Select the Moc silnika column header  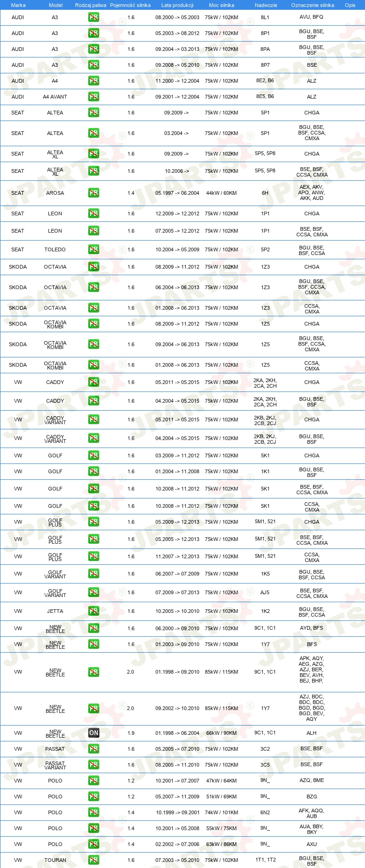[x=222, y=5]
